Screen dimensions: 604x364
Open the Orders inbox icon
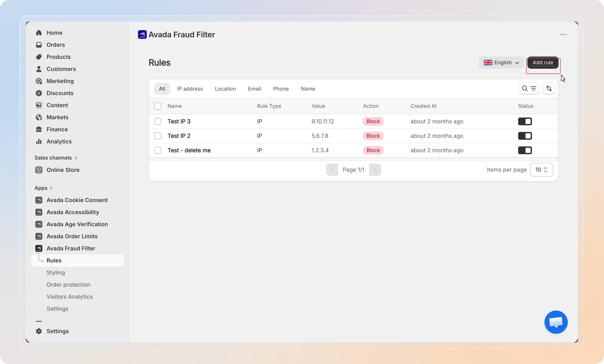(39, 45)
